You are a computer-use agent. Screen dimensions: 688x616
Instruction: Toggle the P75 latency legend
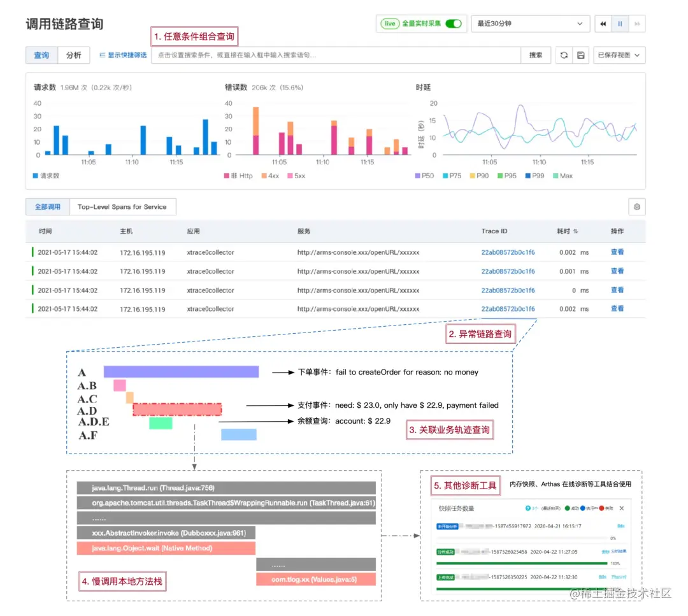(452, 175)
